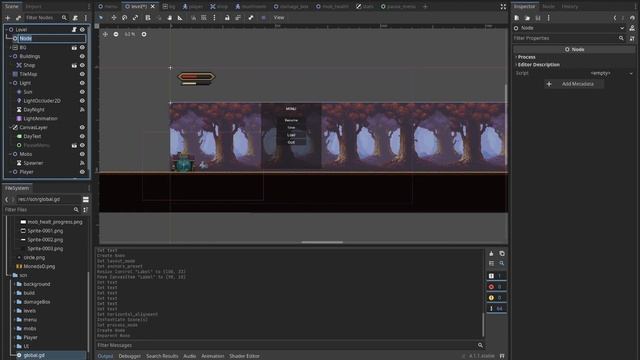Toggle visibility of the BG node
640x360 pixels.
tap(82, 47)
